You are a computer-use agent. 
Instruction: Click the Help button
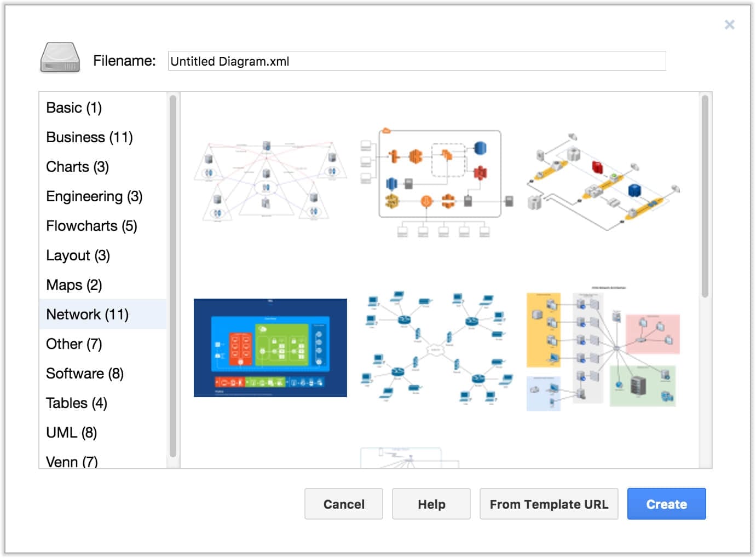pyautogui.click(x=431, y=504)
